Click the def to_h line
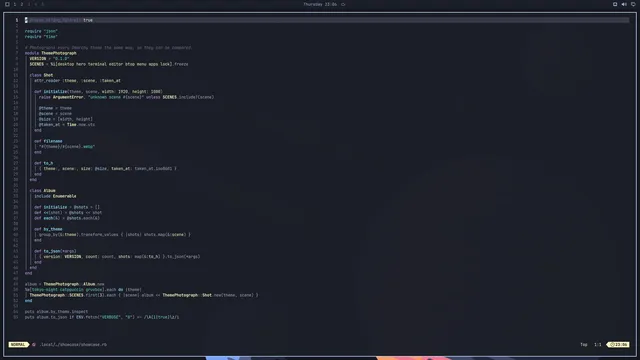The width and height of the screenshot is (640, 360). pyautogui.click(x=44, y=163)
